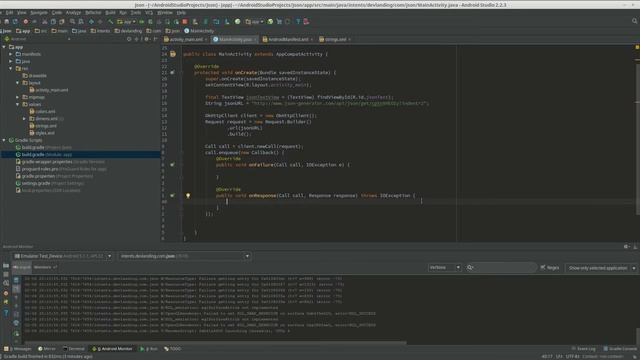Open the Terminal tool window button

pyautogui.click(x=73, y=349)
